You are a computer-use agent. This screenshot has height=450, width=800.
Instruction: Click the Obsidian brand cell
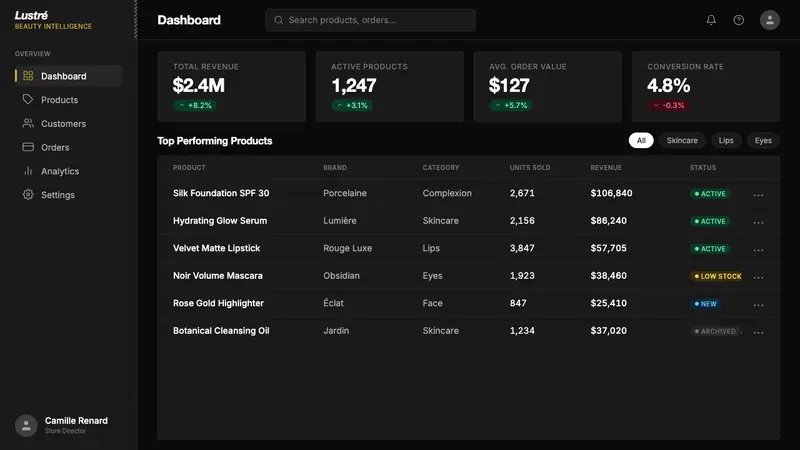[341, 276]
